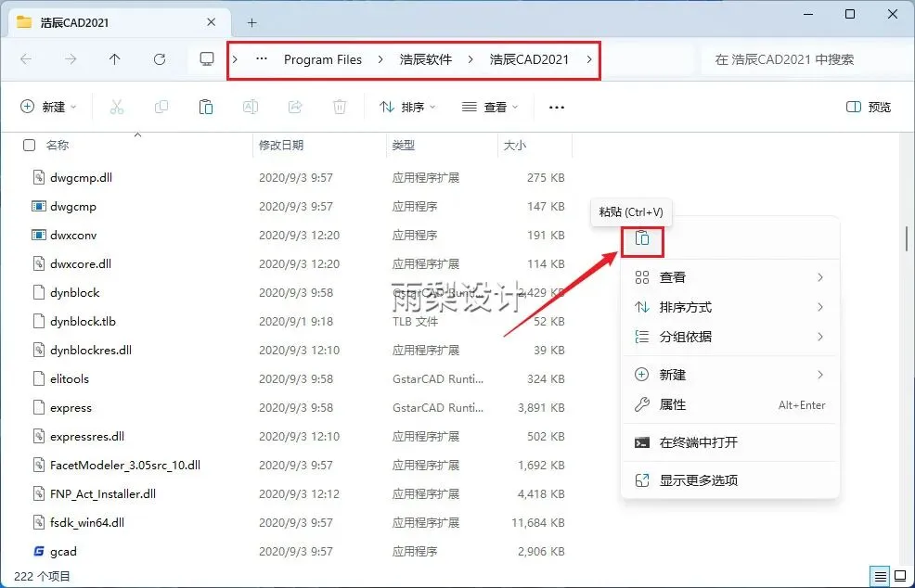Close the 浩辰CAD2021 tab
915x588 pixels.
click(212, 22)
